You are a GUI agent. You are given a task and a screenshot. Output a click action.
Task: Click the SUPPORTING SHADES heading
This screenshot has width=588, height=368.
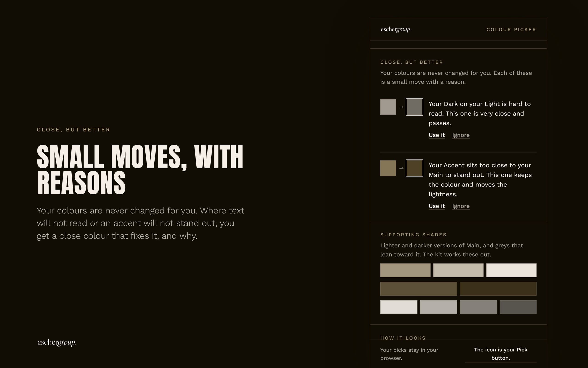tap(413, 235)
